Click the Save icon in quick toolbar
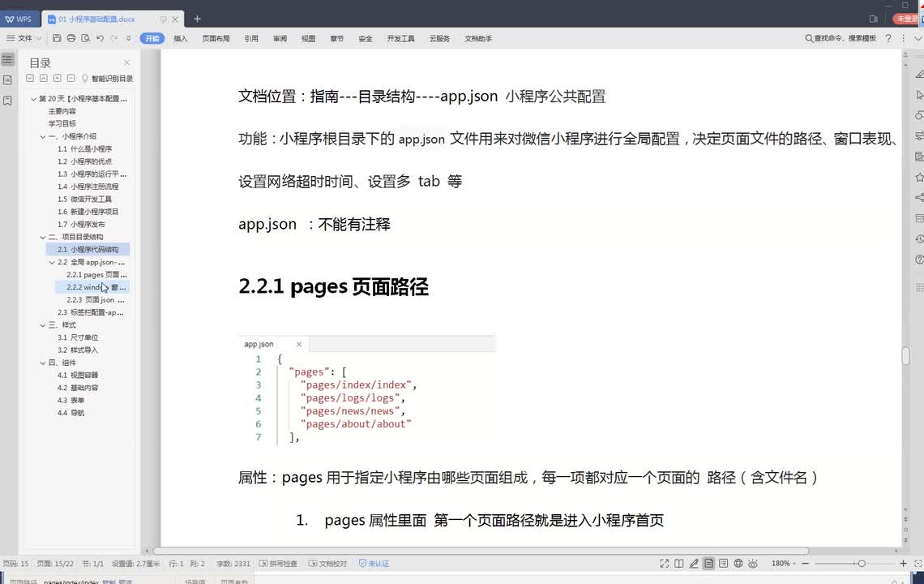924x584 pixels. tap(57, 38)
